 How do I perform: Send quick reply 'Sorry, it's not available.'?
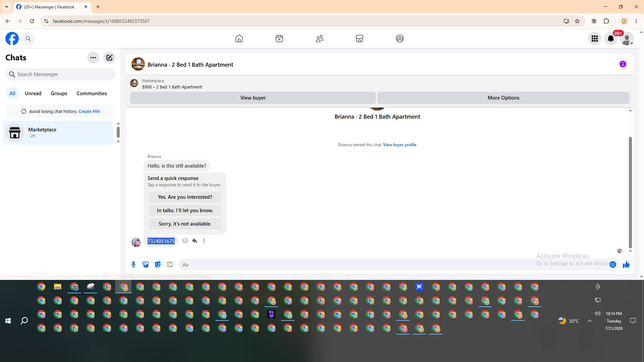pyautogui.click(x=185, y=224)
